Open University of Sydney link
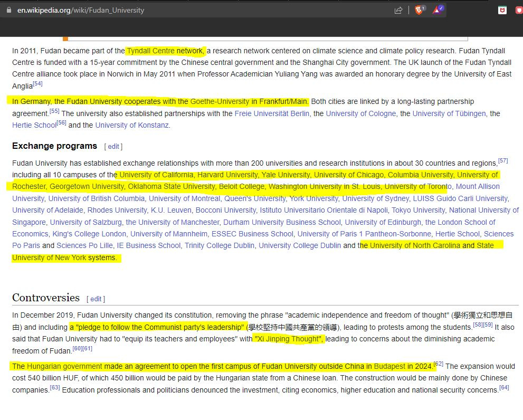The image size is (523, 420). (x=375, y=198)
